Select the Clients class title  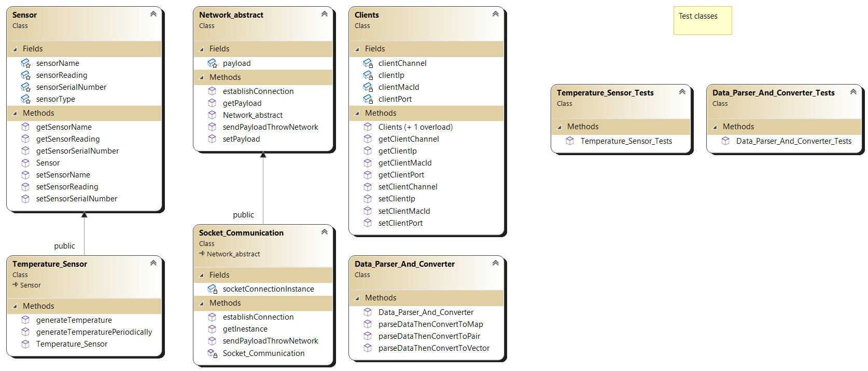[x=367, y=15]
